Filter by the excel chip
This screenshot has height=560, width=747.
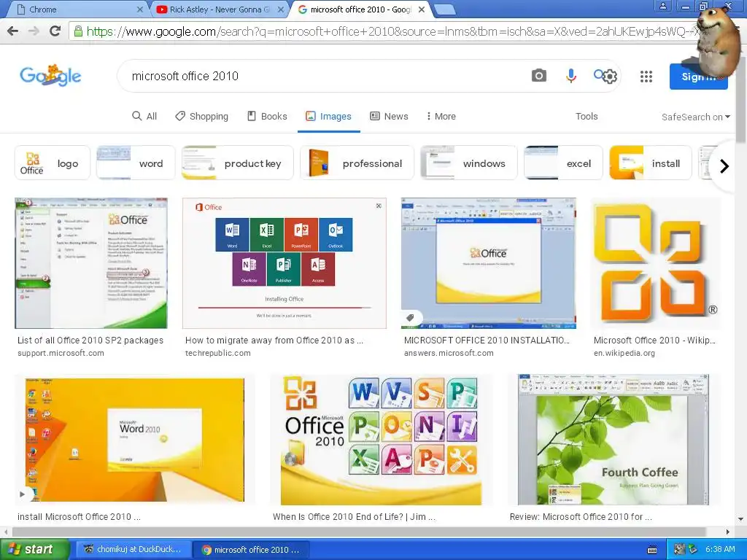click(563, 163)
